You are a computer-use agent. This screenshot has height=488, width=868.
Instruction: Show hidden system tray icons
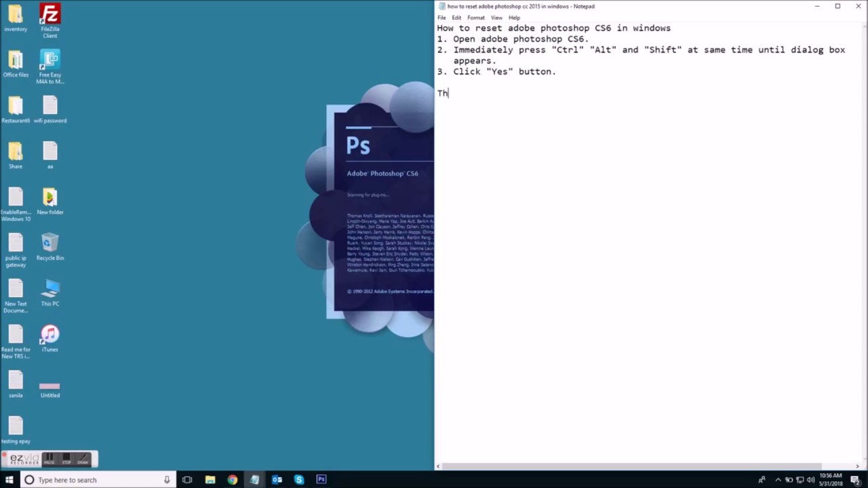(x=778, y=480)
